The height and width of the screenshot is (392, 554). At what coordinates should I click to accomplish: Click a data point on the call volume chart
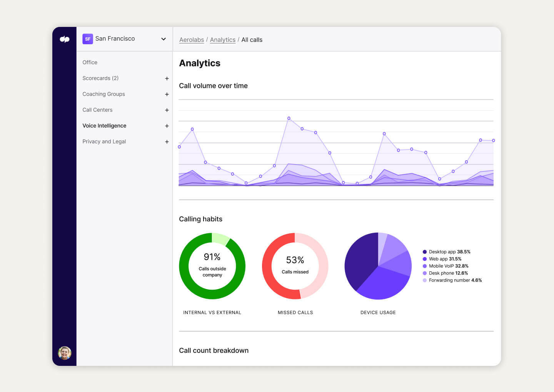click(289, 118)
